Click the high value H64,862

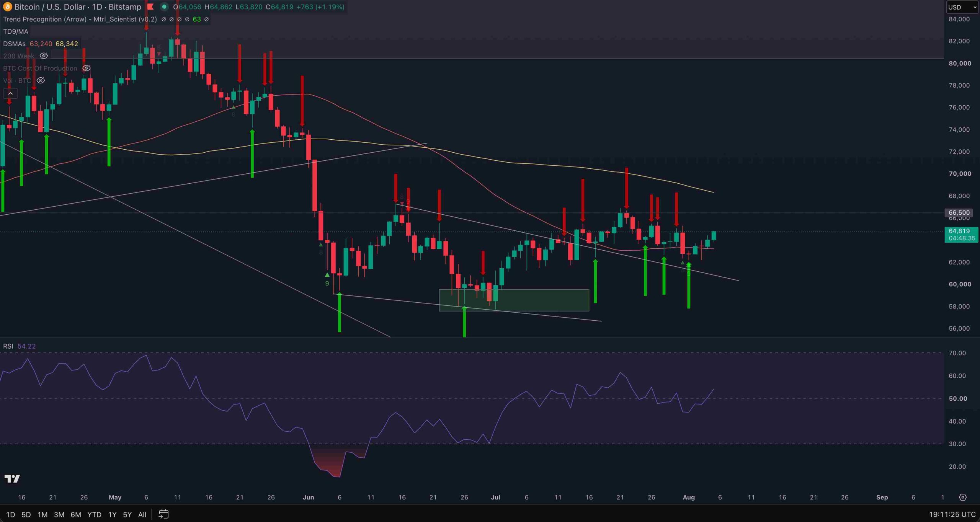(218, 7)
